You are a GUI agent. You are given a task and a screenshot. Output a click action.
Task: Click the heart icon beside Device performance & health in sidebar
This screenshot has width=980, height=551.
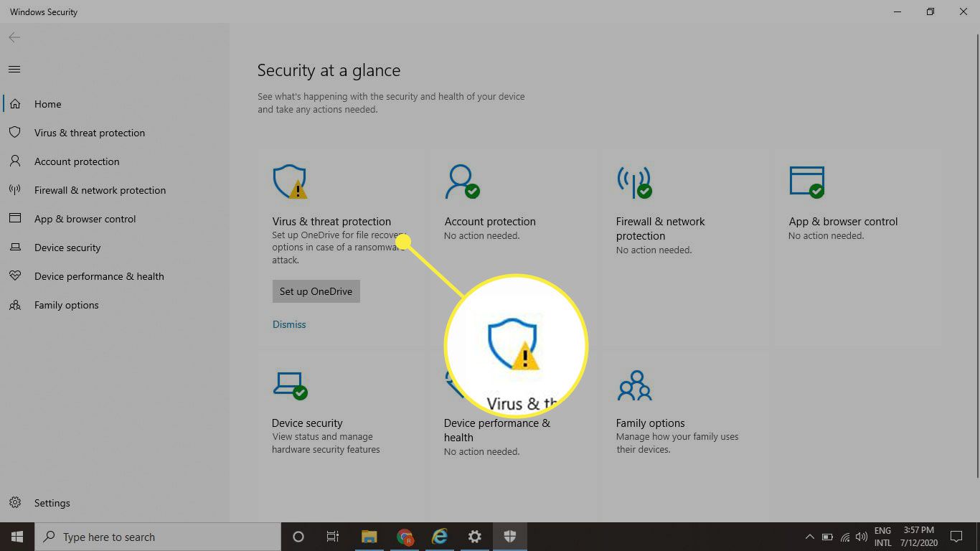(x=15, y=276)
